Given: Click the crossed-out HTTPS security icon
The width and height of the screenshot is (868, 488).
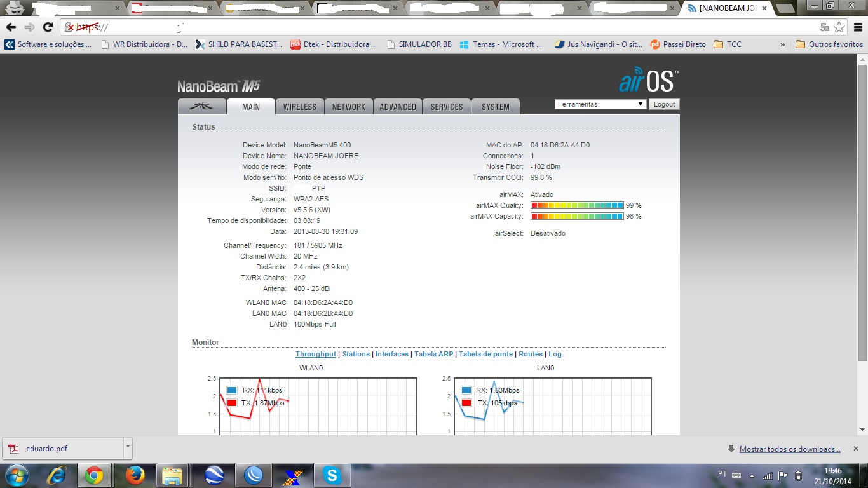Looking at the screenshot, I should click(x=70, y=27).
